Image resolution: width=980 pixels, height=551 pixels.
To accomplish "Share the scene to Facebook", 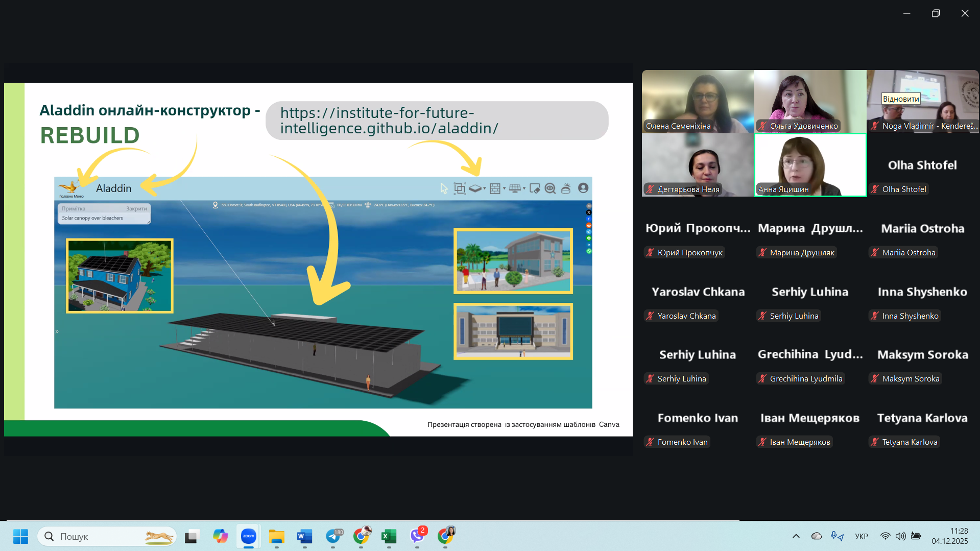I will (x=588, y=219).
